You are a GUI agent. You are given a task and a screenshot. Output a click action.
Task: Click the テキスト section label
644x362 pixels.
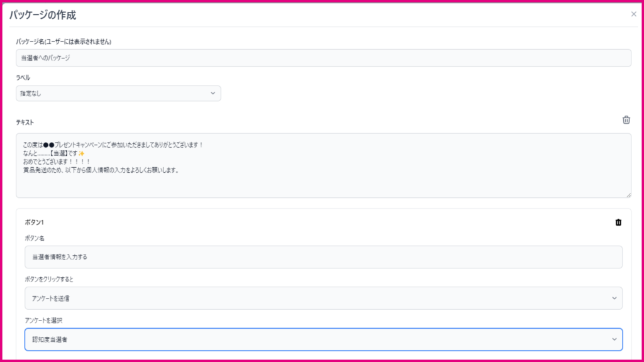25,123
